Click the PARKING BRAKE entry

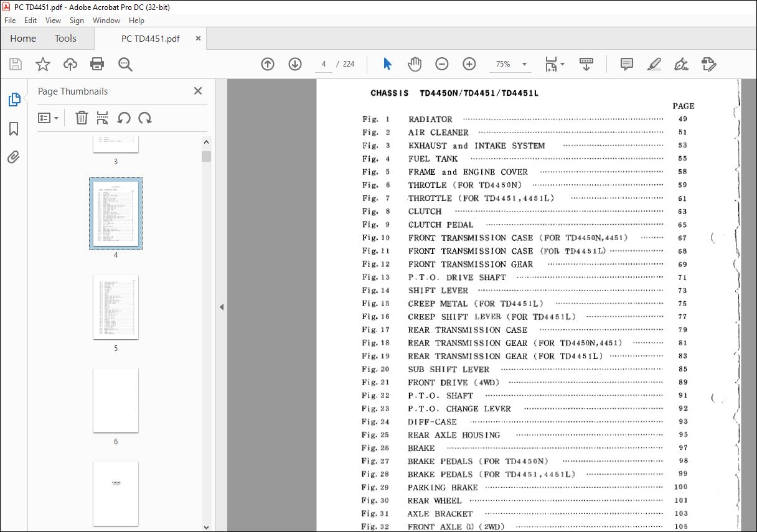pos(443,487)
